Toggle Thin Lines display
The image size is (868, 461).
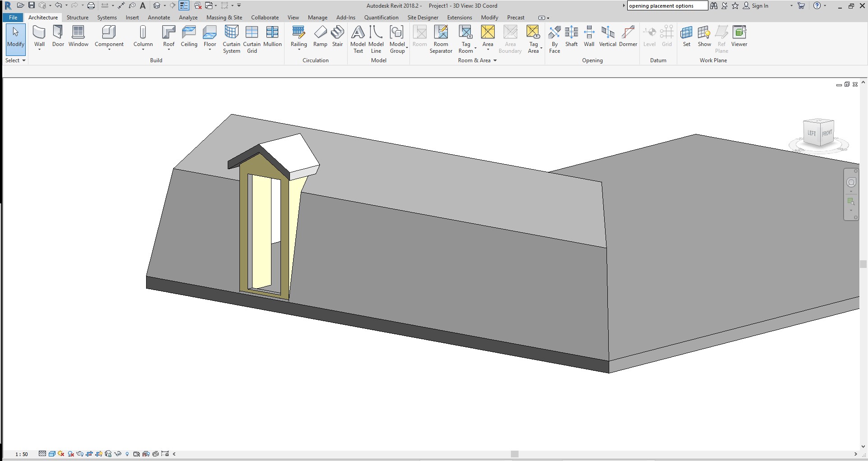184,5
